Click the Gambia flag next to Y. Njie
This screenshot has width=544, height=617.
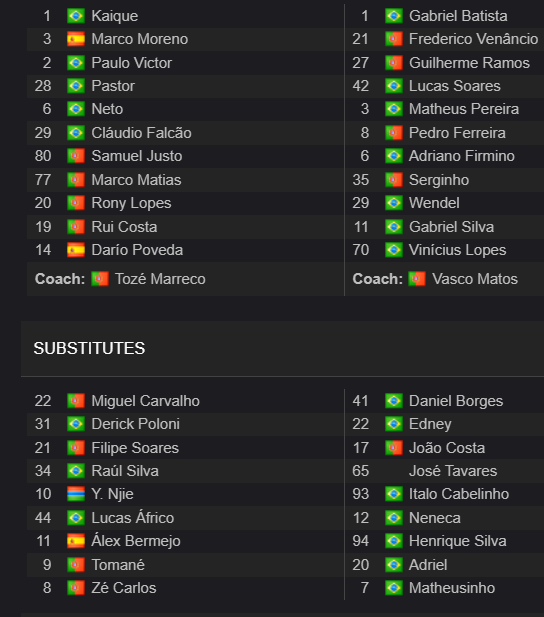(76, 494)
